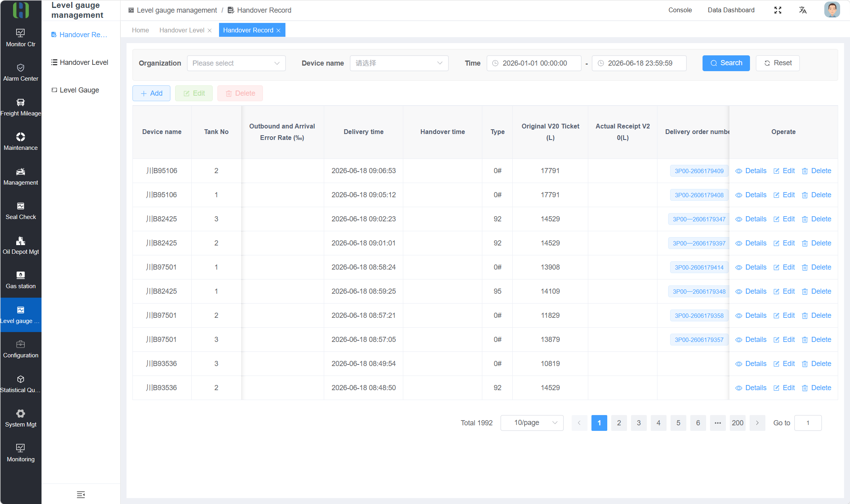850x504 pixels.
Task: Click the Search button
Action: click(x=726, y=63)
